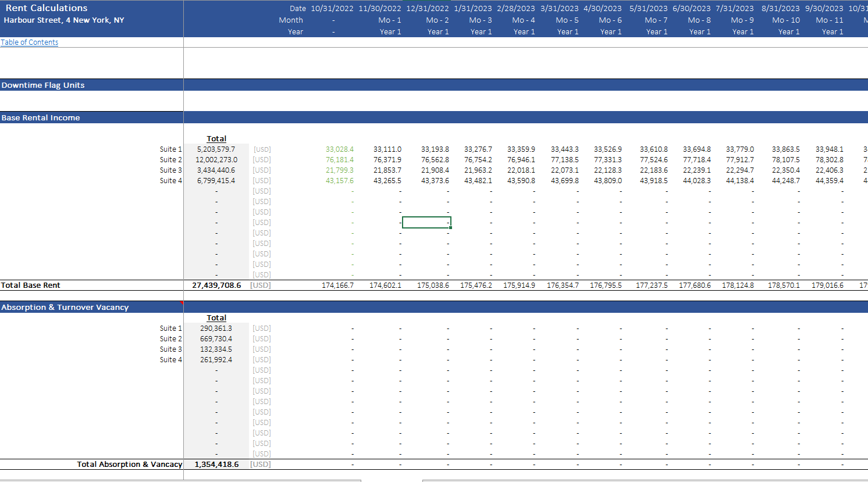This screenshot has width=868, height=482.
Task: Click cell 44,359.4 in Mo - 11
Action: (830, 181)
